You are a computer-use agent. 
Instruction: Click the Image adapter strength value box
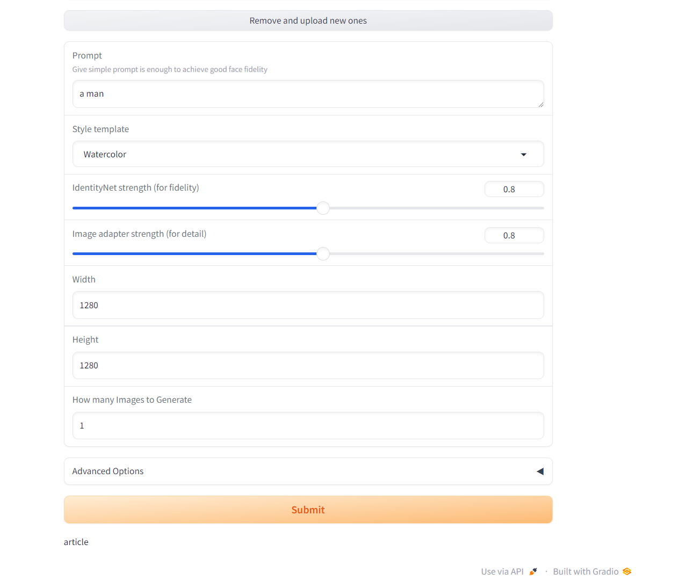tap(514, 235)
